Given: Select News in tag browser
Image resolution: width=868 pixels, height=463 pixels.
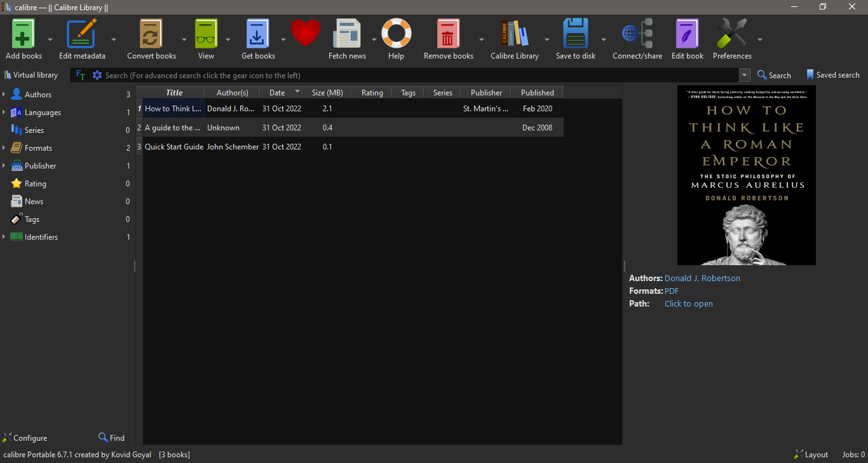Looking at the screenshot, I should pyautogui.click(x=34, y=201).
